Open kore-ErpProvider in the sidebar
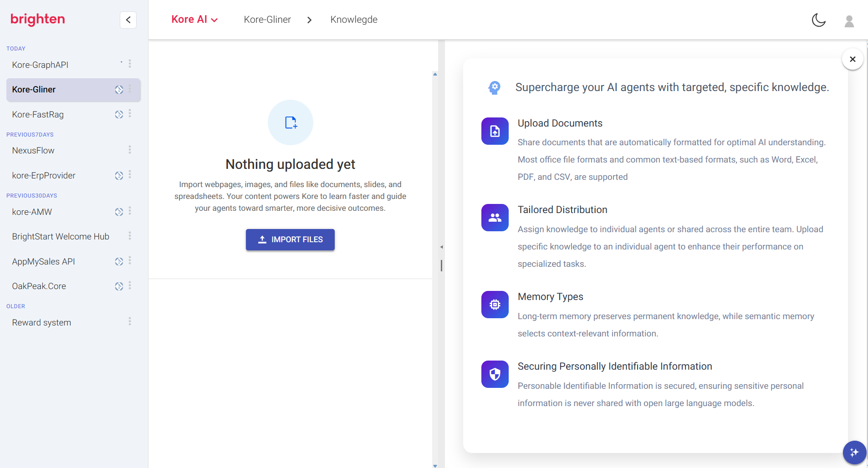The width and height of the screenshot is (868, 468). point(44,175)
